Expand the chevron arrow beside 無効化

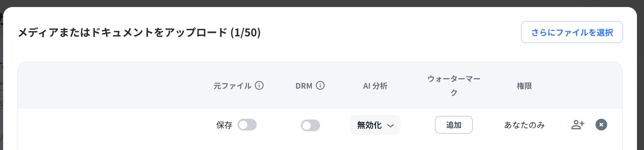tap(390, 126)
